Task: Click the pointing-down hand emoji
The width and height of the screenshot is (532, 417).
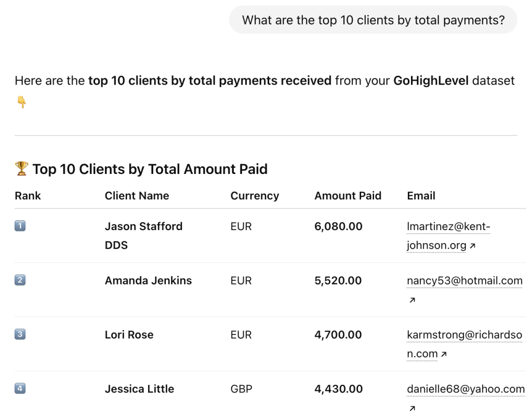Action: 21,102
